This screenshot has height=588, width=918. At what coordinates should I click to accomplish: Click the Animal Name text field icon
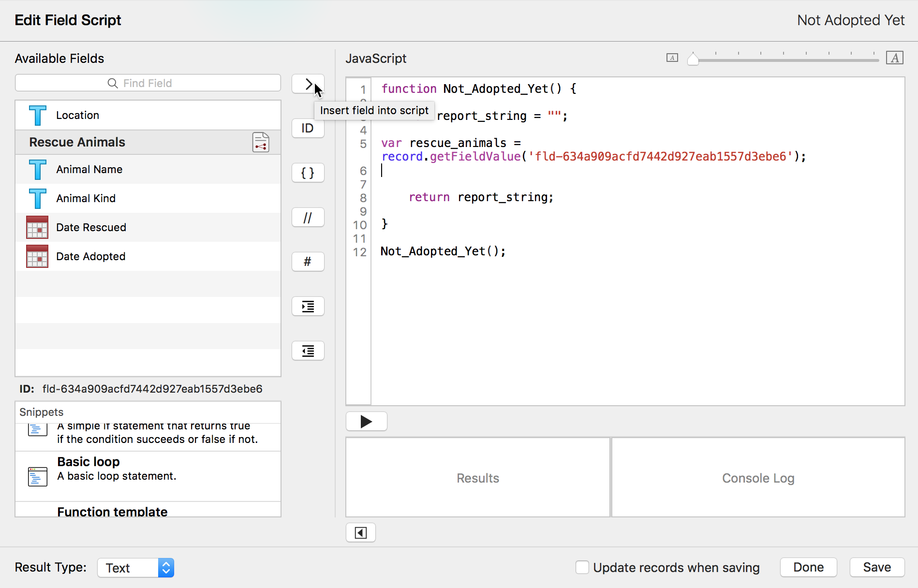(x=37, y=169)
